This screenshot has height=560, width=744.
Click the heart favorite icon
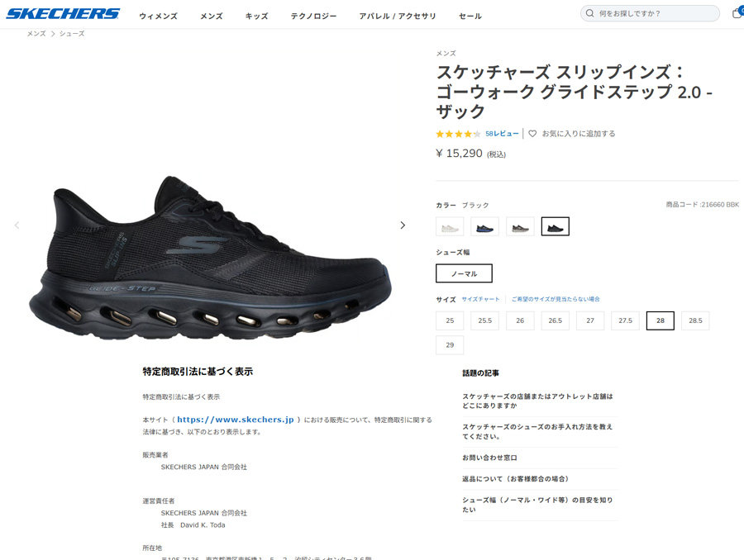click(x=532, y=134)
